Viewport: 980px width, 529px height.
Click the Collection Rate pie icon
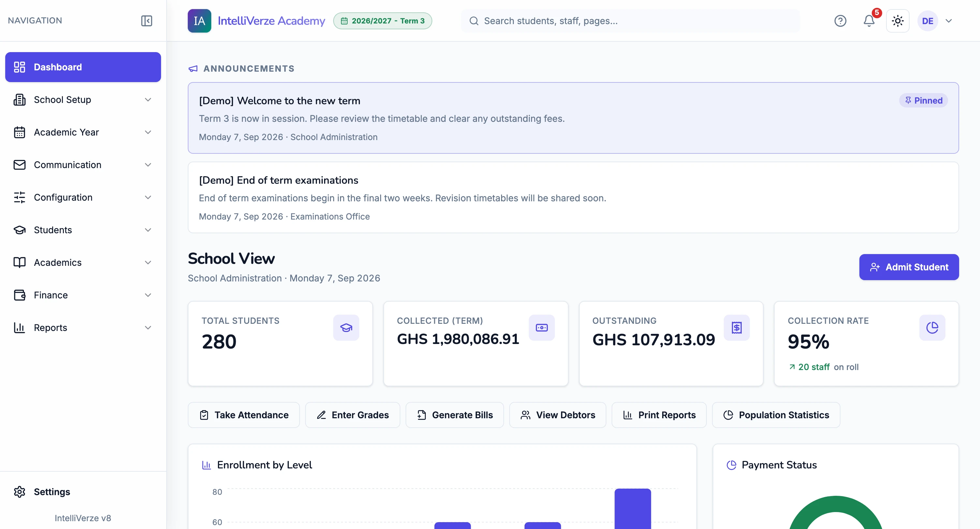coord(932,328)
